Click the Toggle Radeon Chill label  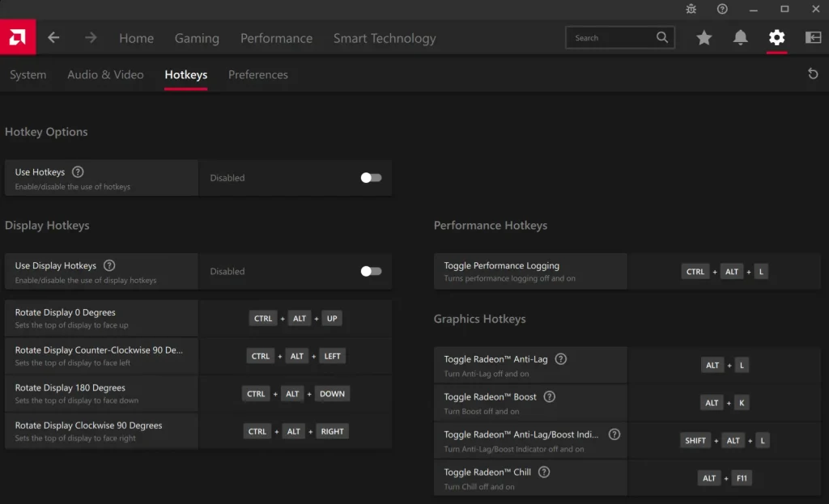click(487, 472)
